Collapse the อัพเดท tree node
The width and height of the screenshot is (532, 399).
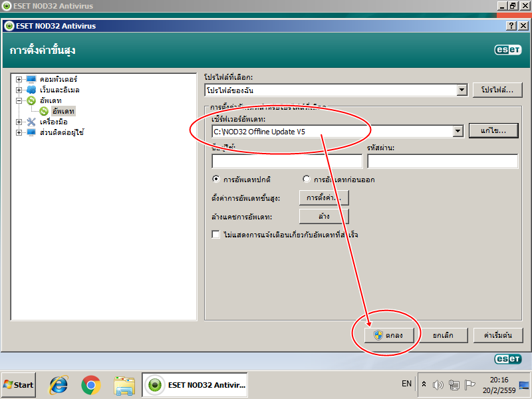tap(19, 100)
